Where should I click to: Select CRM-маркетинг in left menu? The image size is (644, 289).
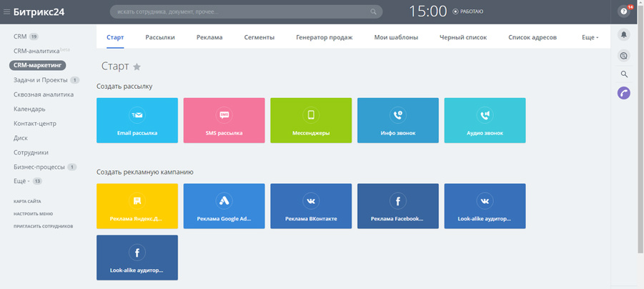pos(37,65)
